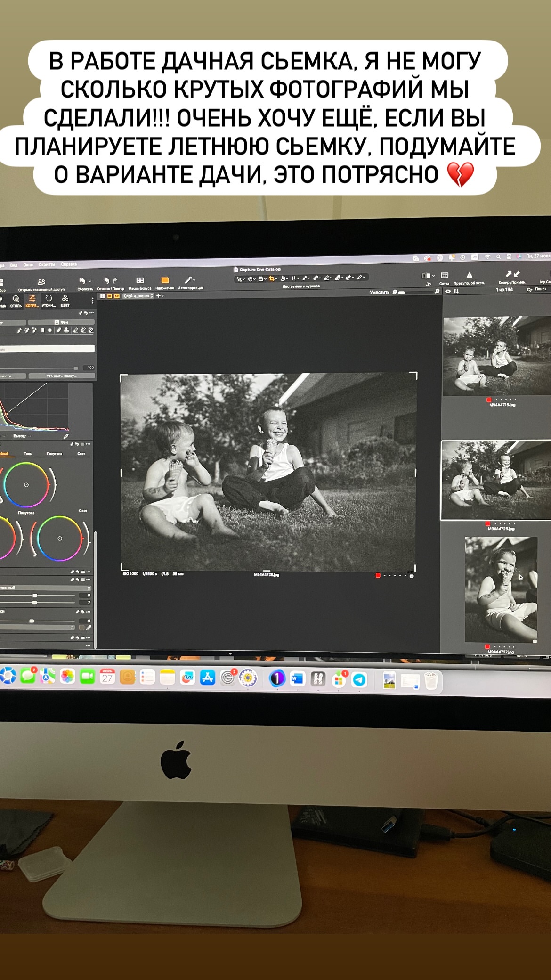Click the Reset (Сбросить) toolbar icon
The height and width of the screenshot is (980, 551).
pyautogui.click(x=82, y=280)
